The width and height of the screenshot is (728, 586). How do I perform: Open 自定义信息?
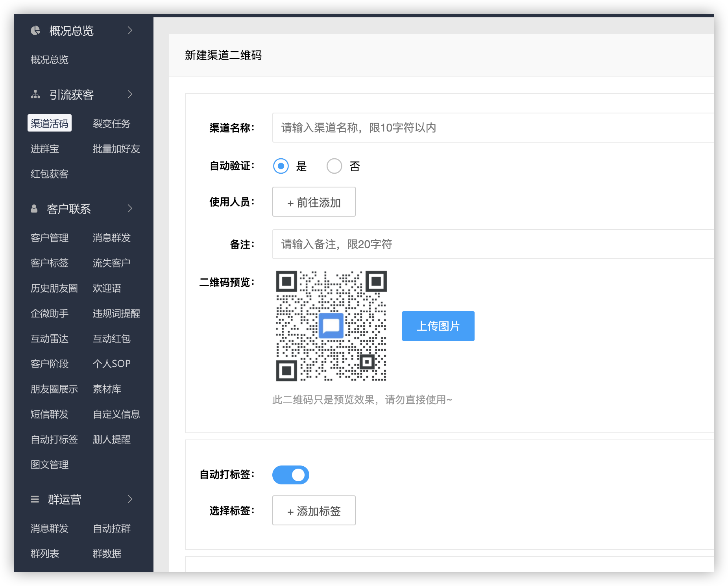(116, 414)
